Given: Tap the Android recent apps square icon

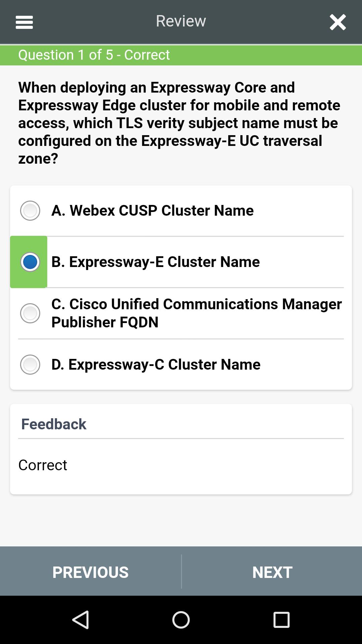Looking at the screenshot, I should click(x=282, y=620).
